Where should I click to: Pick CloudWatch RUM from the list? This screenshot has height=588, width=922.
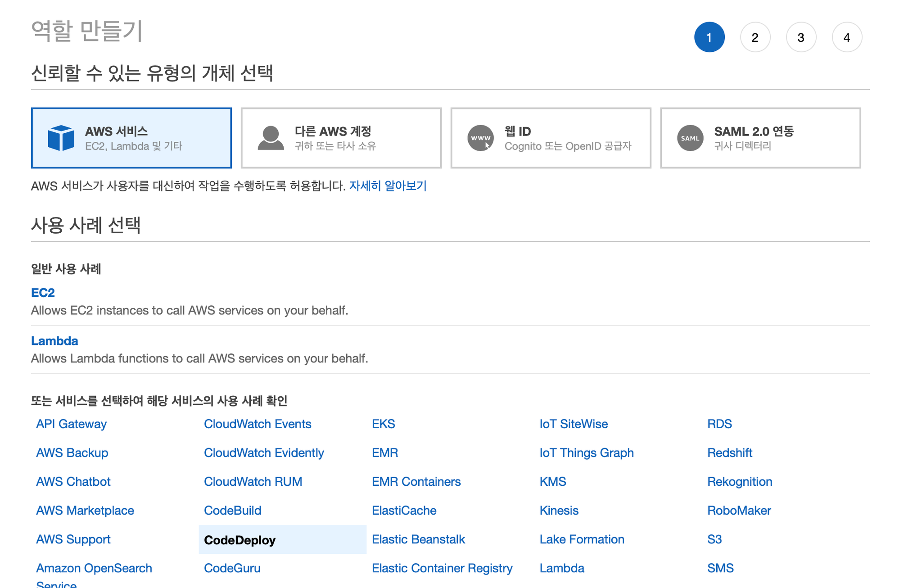pos(253,482)
